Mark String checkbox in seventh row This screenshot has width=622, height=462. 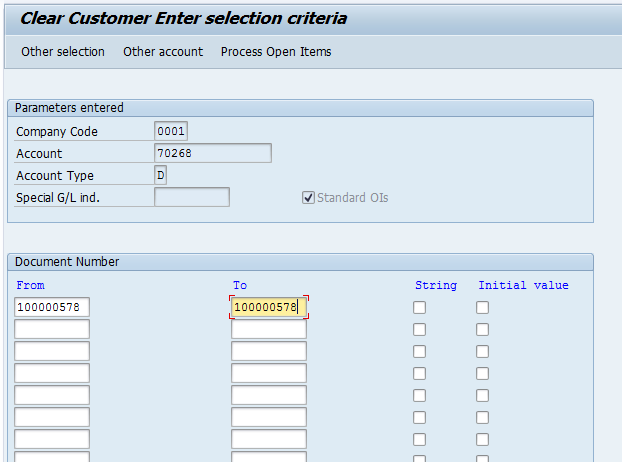[419, 439]
